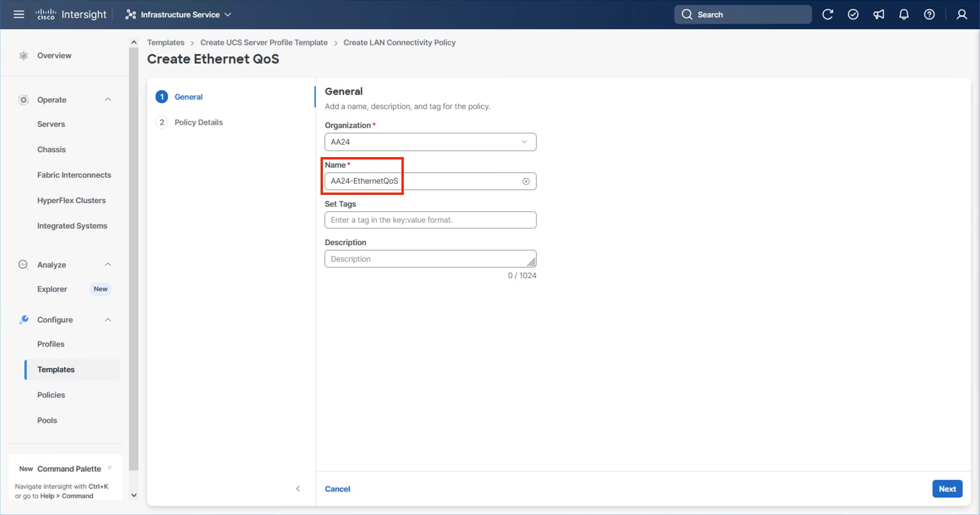Click the Next button

[x=948, y=488]
